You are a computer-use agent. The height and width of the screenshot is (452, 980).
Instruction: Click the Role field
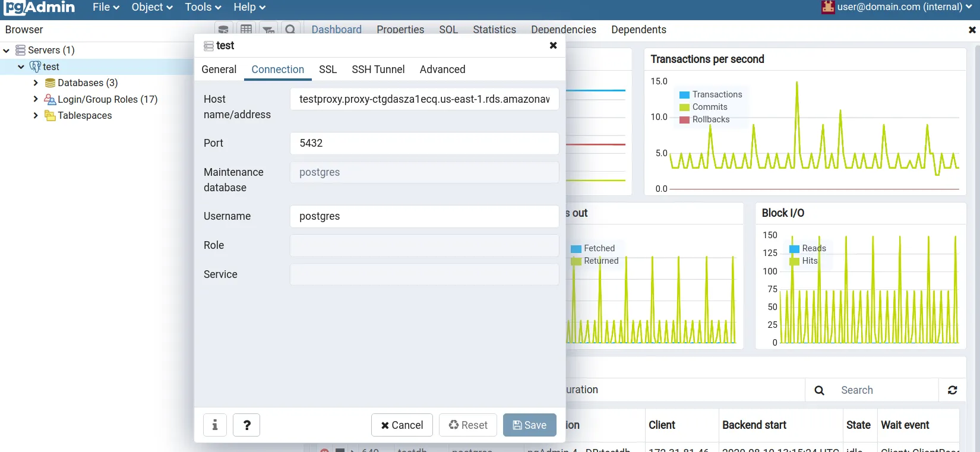[425, 245]
